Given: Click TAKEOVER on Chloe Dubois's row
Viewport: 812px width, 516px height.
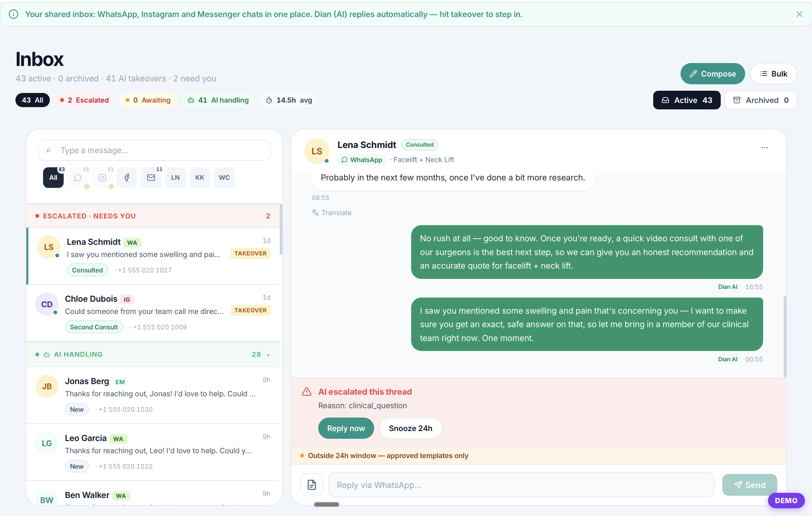Looking at the screenshot, I should point(250,310).
